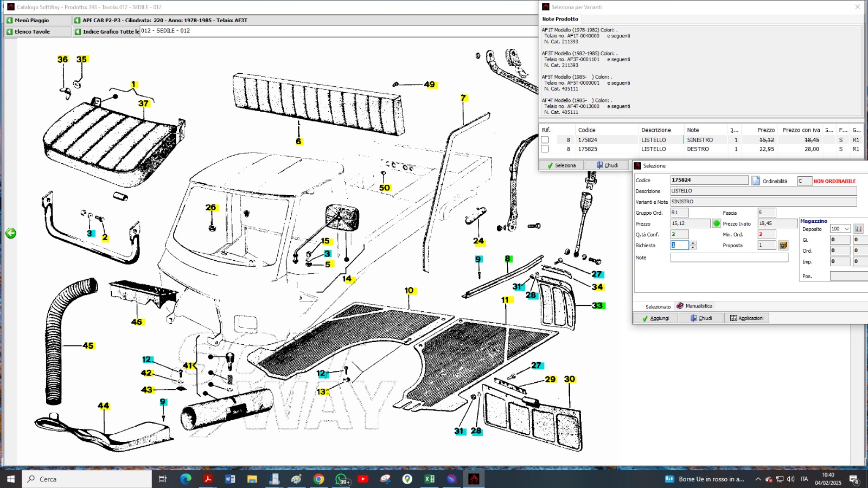This screenshot has height=488, width=868.
Task: Click the green back arrow beside the diagram
Action: coord(11,233)
